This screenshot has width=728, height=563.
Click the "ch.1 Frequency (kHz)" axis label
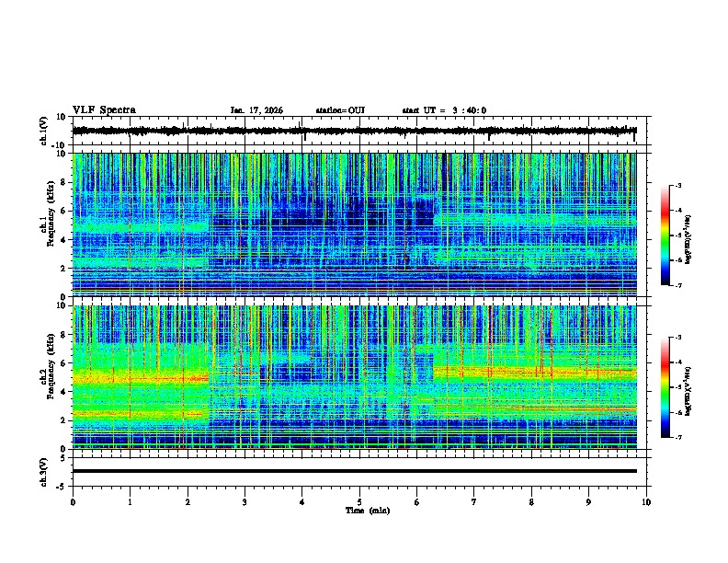[x=47, y=214]
